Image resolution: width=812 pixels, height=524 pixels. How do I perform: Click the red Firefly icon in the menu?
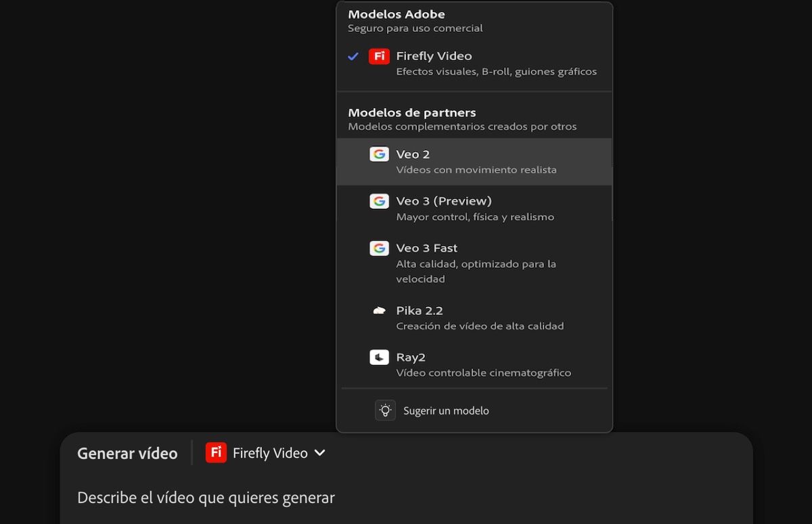(x=379, y=56)
